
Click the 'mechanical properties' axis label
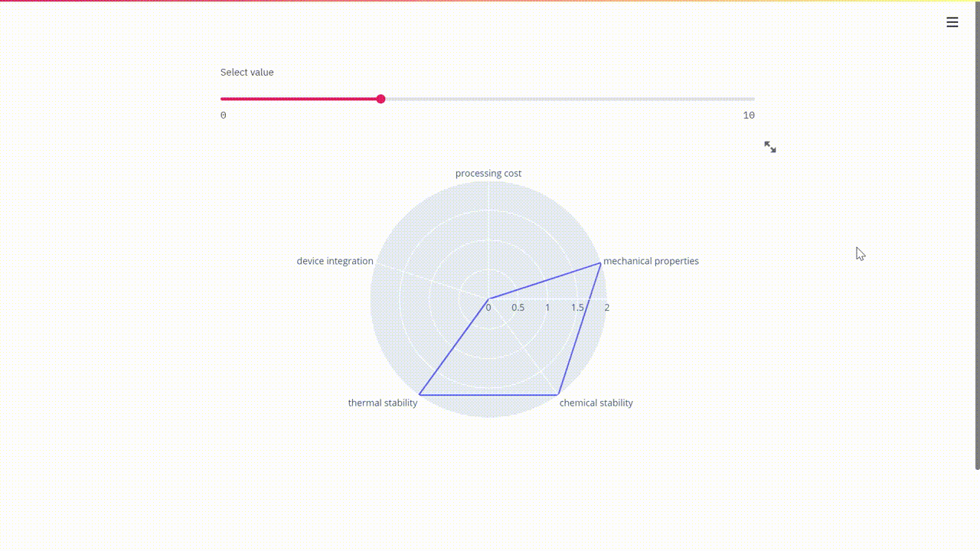(651, 261)
